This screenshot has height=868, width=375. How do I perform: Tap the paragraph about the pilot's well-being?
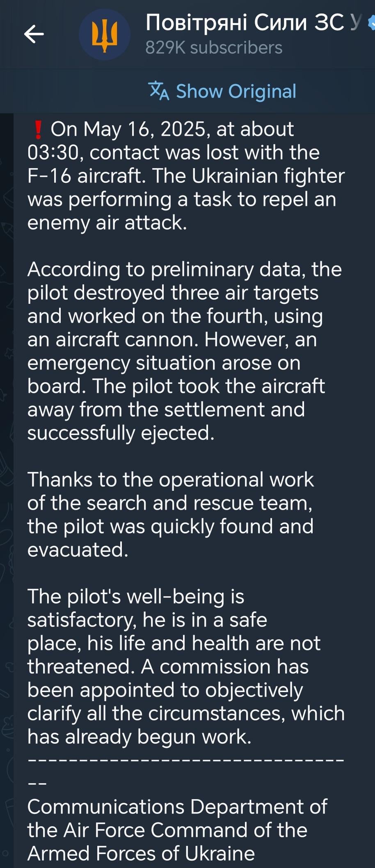[186, 667]
